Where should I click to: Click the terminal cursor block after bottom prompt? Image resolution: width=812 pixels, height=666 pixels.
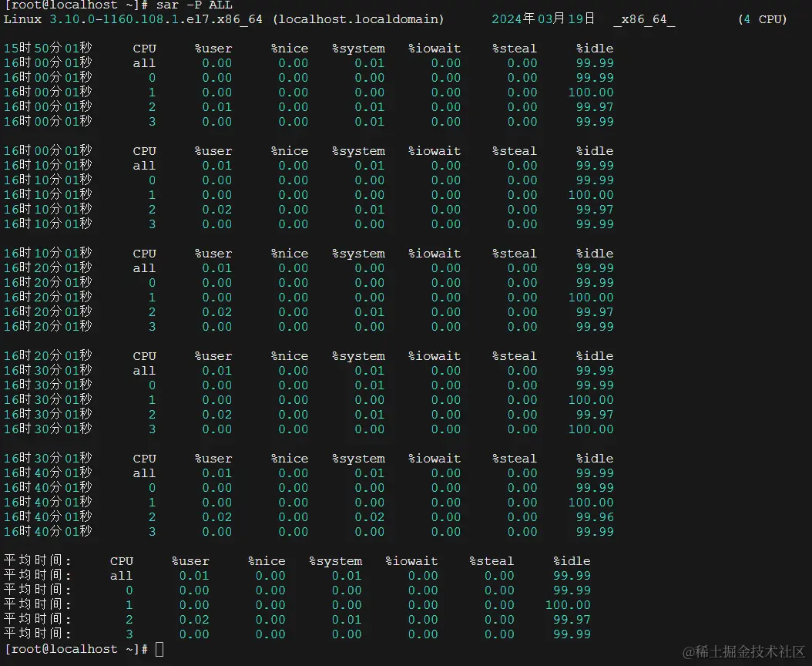(x=159, y=649)
